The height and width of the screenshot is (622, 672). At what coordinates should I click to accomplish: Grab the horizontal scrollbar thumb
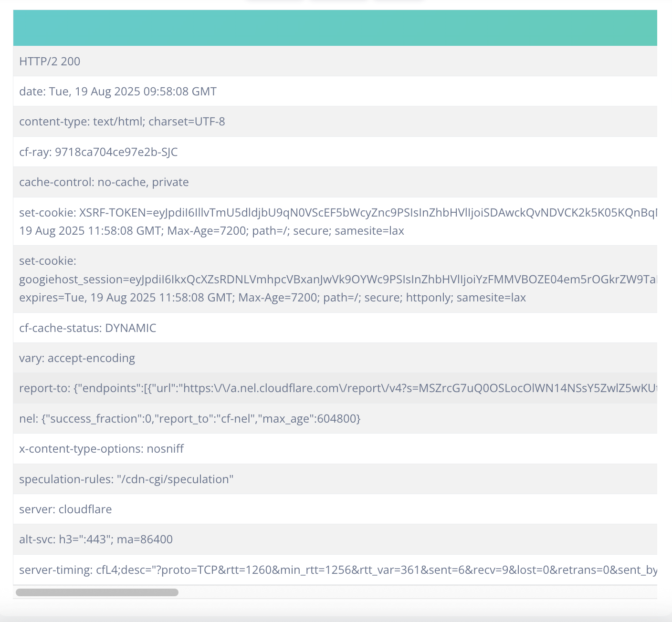(x=97, y=592)
